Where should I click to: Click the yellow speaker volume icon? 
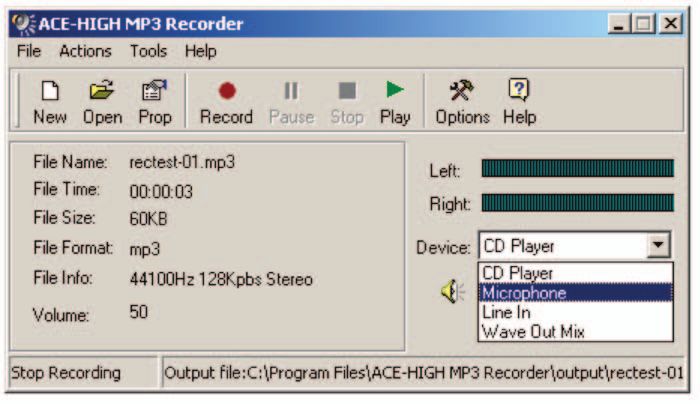point(452,292)
